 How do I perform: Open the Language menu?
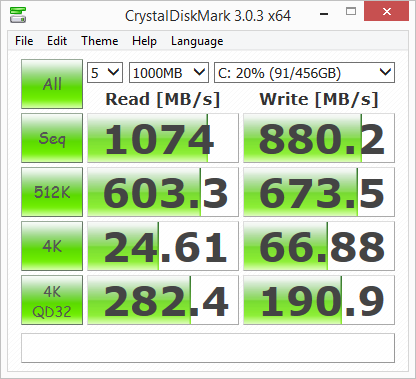(197, 41)
